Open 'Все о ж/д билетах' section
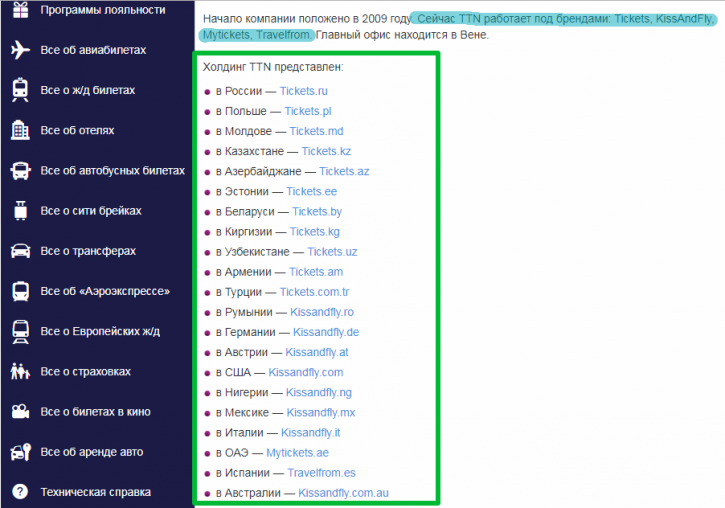Viewport: 725px width, 508px height. tap(87, 90)
